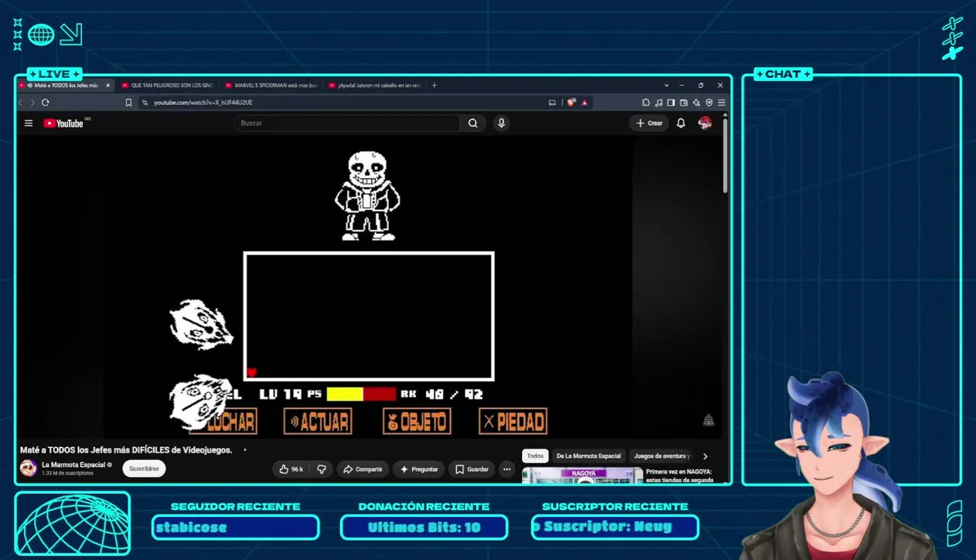The image size is (976, 560).
Task: Select the Juegos de aventura chip
Action: click(661, 456)
